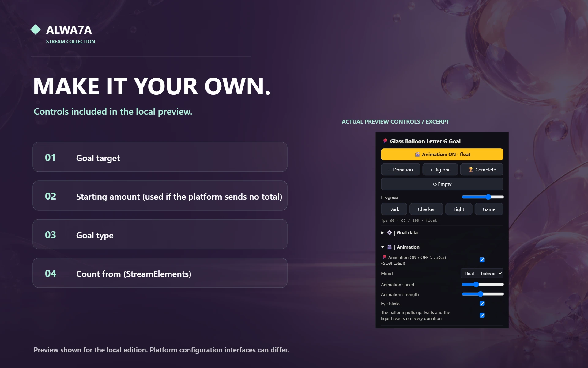Click the + Big one button

click(440, 170)
